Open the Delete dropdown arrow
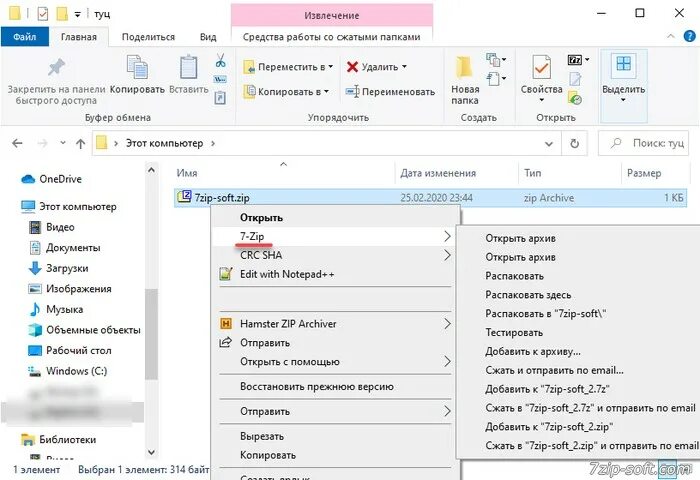Screen dimensions: 700x480 click(404, 67)
